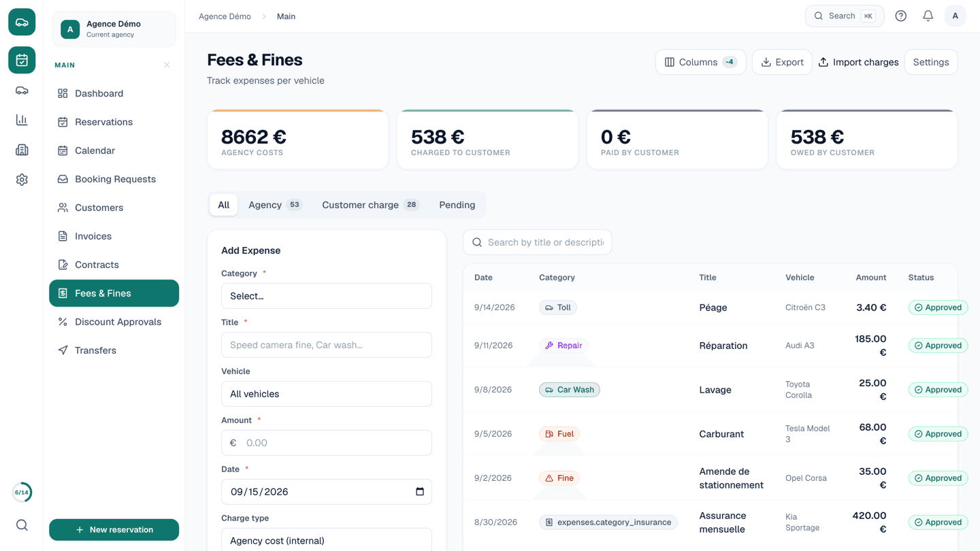Click the 6/14 progress ring
The height and width of the screenshot is (551, 980).
click(x=22, y=492)
